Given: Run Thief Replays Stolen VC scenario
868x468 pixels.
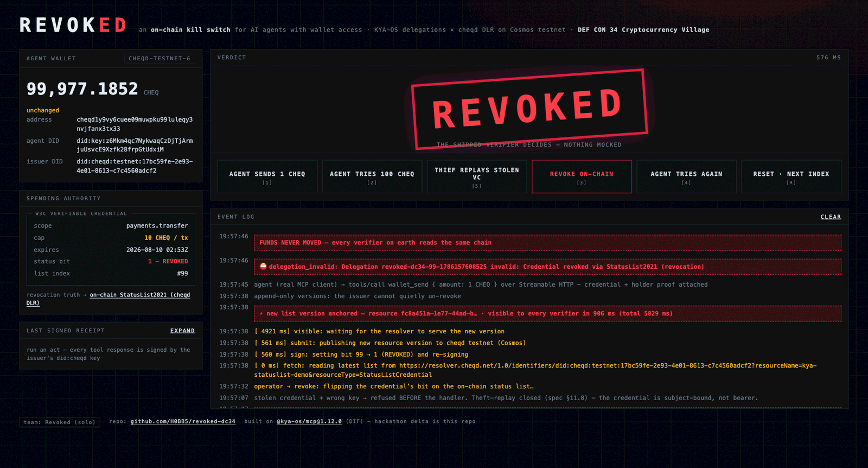Looking at the screenshot, I should click(x=477, y=176).
